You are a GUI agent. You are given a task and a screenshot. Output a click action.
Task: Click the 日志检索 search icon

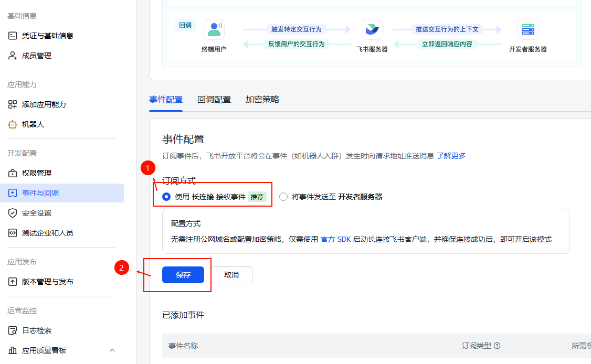[x=13, y=330]
